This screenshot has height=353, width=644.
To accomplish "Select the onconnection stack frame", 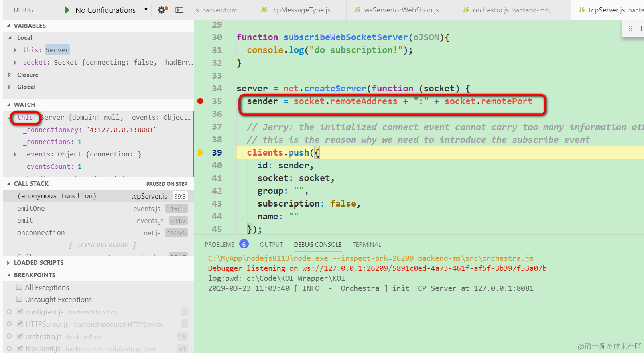I will coord(98,233).
